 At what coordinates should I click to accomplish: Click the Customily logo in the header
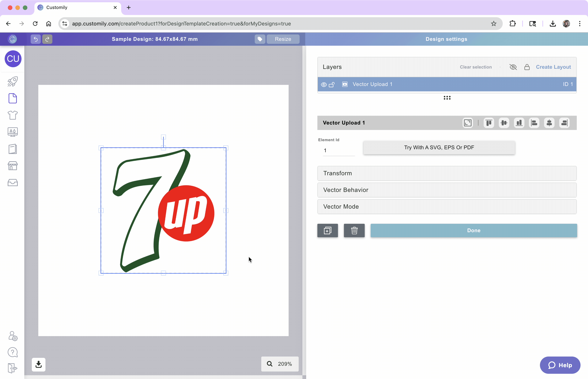tap(12, 39)
